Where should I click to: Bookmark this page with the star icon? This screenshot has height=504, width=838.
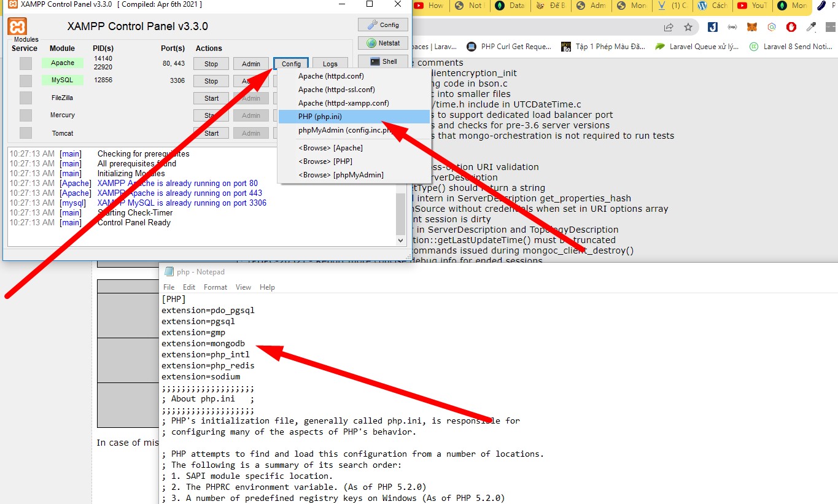pos(688,27)
